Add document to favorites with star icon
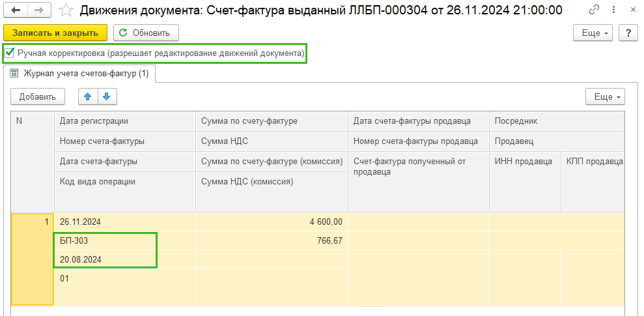Screen dimensions: 644x316 point(66,10)
